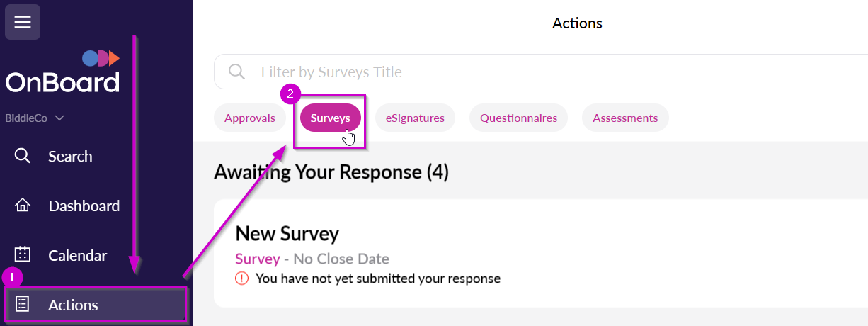Click the Actions list icon in sidebar
Image resolution: width=868 pixels, height=326 pixels.
coord(23,305)
